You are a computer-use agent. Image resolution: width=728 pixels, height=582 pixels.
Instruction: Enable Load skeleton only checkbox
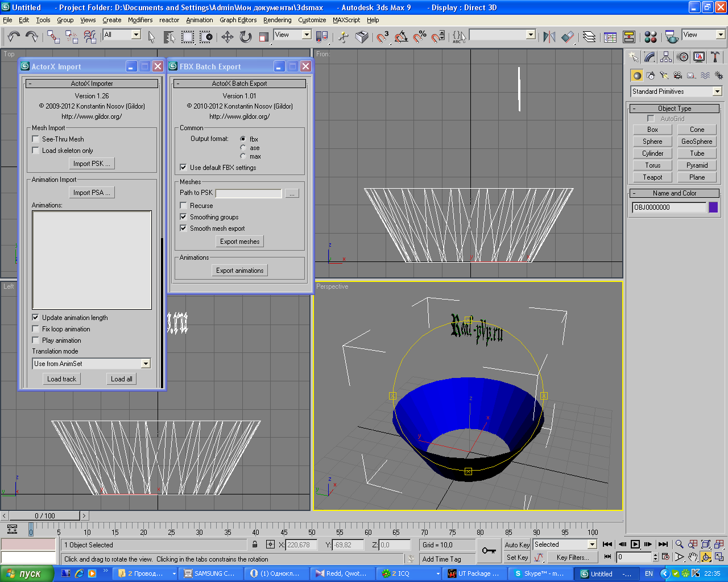(x=35, y=150)
